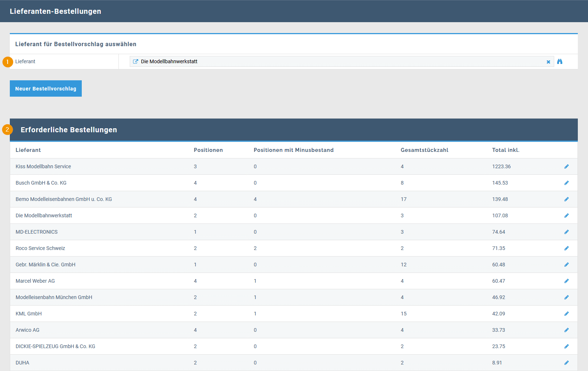Select the Modelleisenbahn München GmbH name
This screenshot has width=588, height=371.
tap(54, 297)
